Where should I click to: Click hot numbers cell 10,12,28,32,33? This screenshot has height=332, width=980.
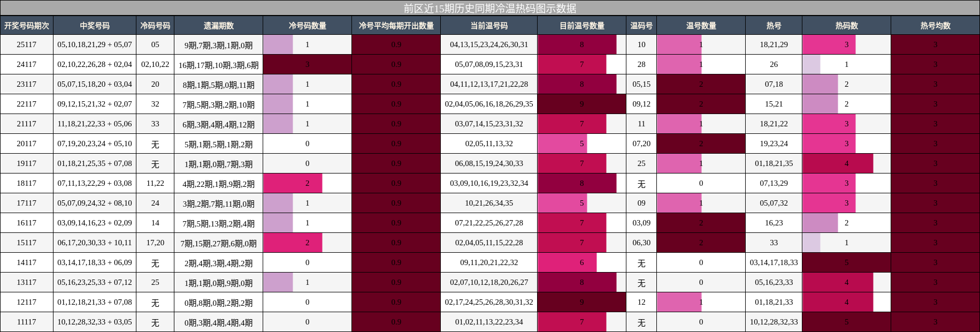774,322
